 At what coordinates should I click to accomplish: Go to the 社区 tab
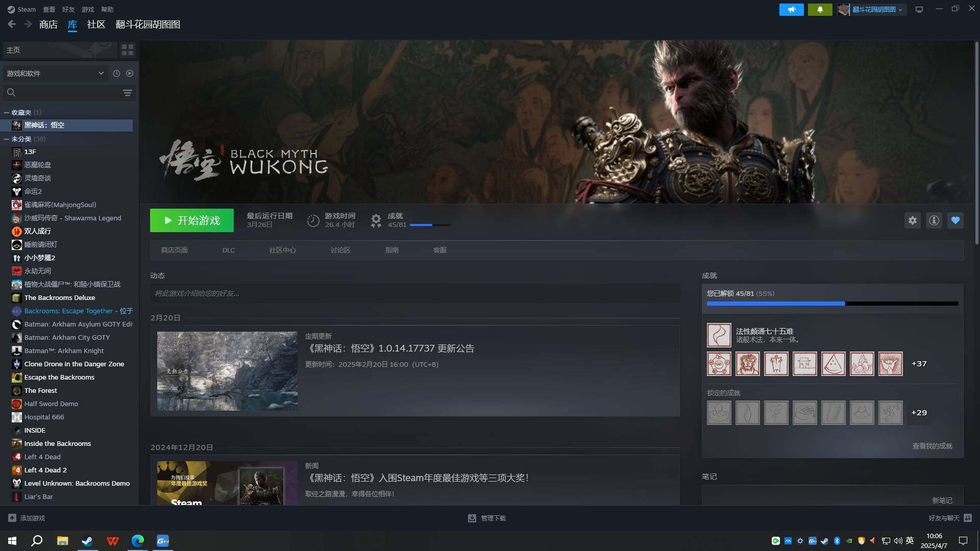point(96,24)
